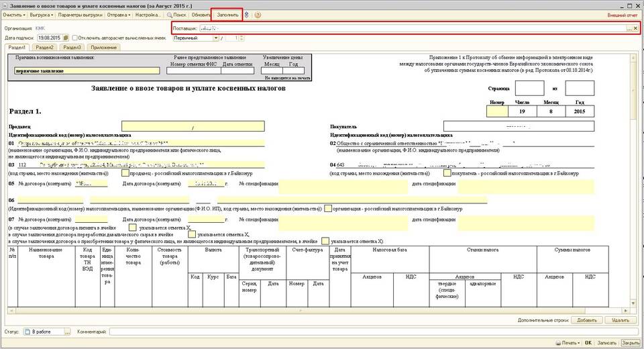Check покупатель - российский налогоплательщик в г.Байконур box
Viewport: 644px width, 349px height.
tap(447, 173)
